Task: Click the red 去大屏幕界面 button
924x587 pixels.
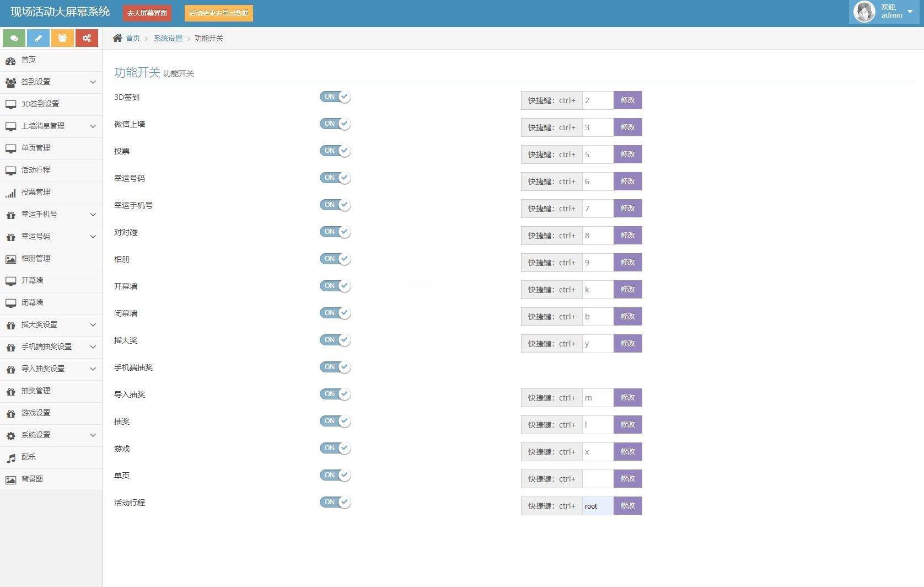Action: pyautogui.click(x=147, y=13)
